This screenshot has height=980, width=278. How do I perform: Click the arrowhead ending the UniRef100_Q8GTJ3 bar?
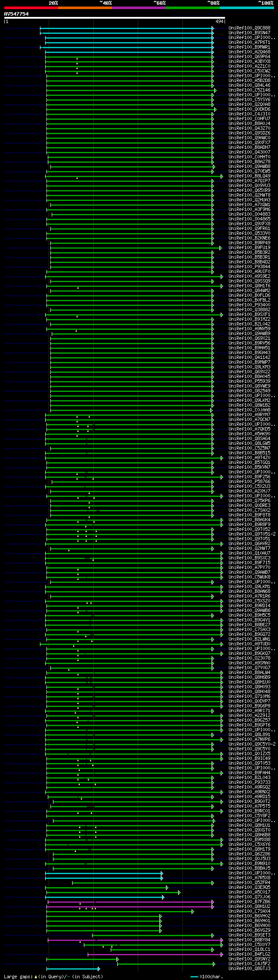(x=99, y=969)
